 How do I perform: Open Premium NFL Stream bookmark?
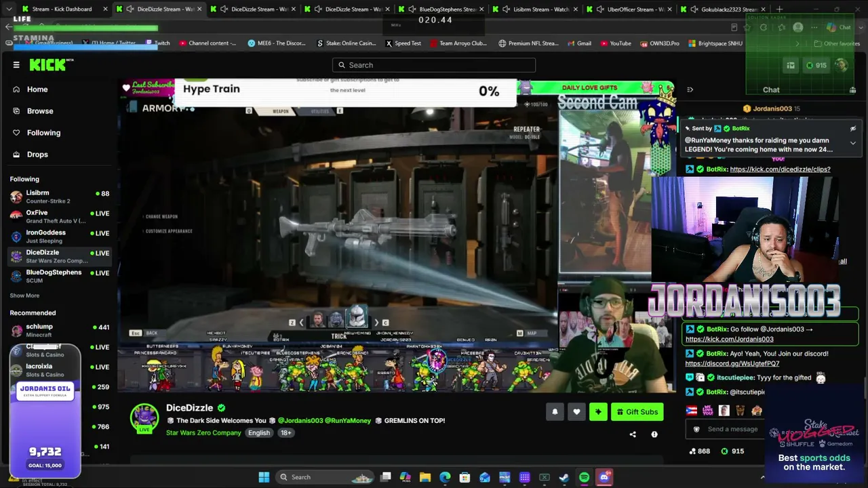tap(529, 43)
